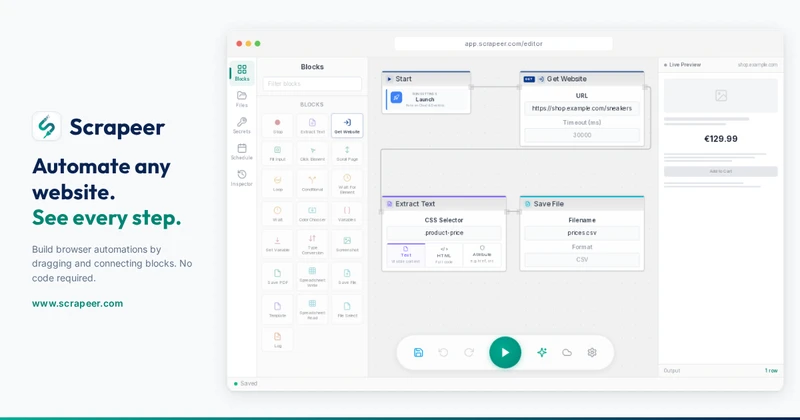Select the Attribute extraction mode tab
Screen dimensions: 800x420
pyautogui.click(x=482, y=255)
